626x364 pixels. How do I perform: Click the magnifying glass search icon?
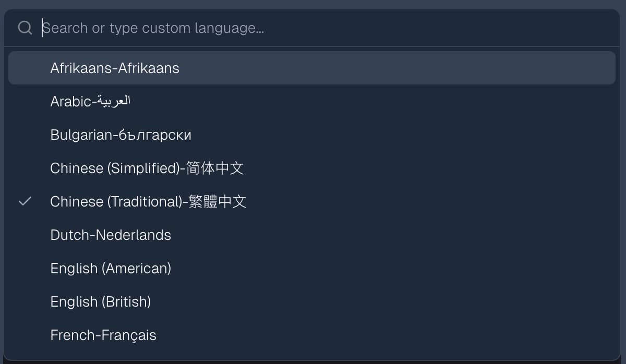pos(25,27)
